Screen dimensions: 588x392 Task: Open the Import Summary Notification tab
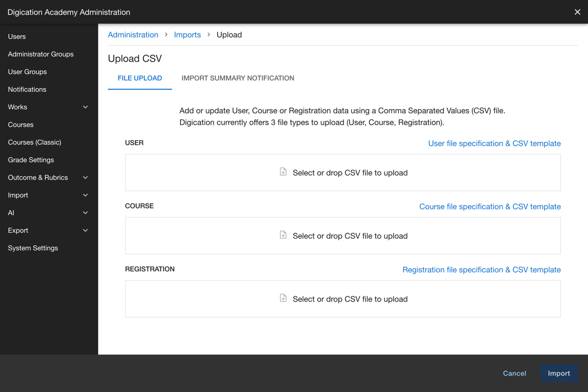pyautogui.click(x=238, y=78)
